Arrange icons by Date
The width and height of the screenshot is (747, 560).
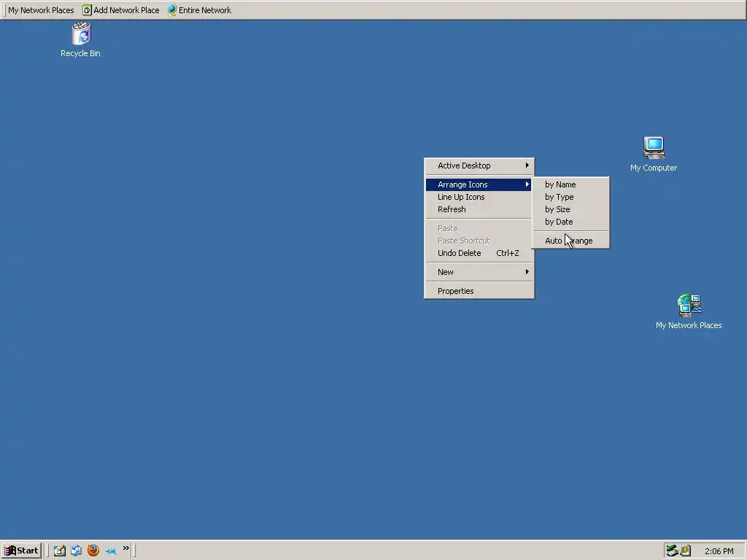pyautogui.click(x=570, y=222)
